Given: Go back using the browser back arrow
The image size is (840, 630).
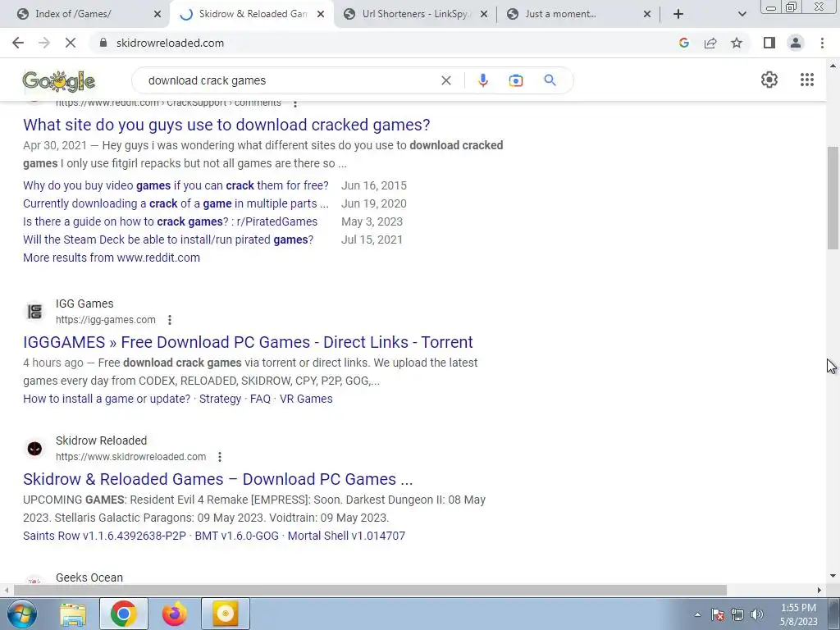Looking at the screenshot, I should tap(18, 43).
